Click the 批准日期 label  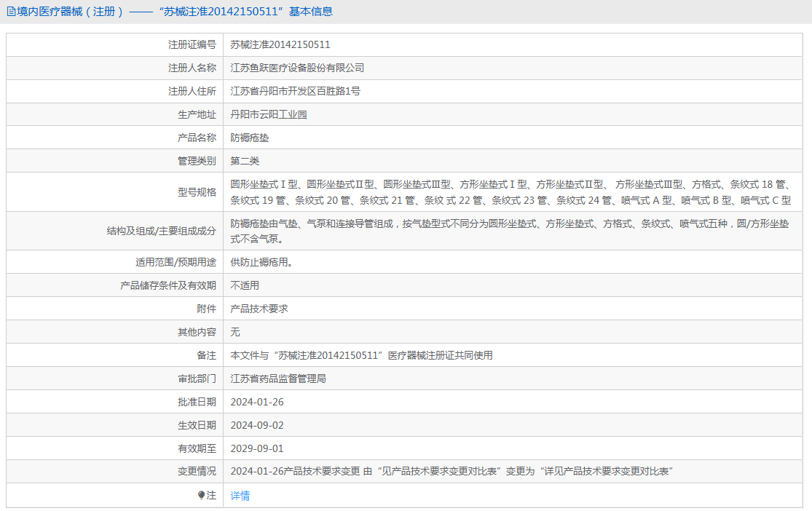pos(197,402)
